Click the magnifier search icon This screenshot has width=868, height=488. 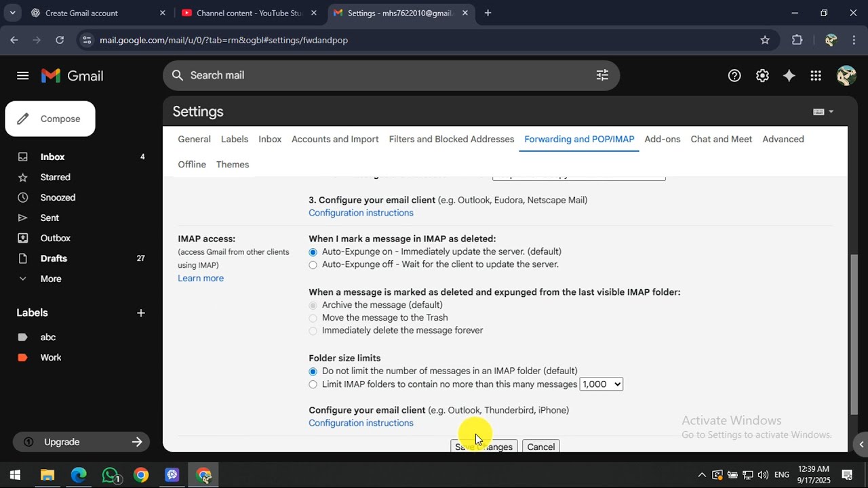[178, 75]
